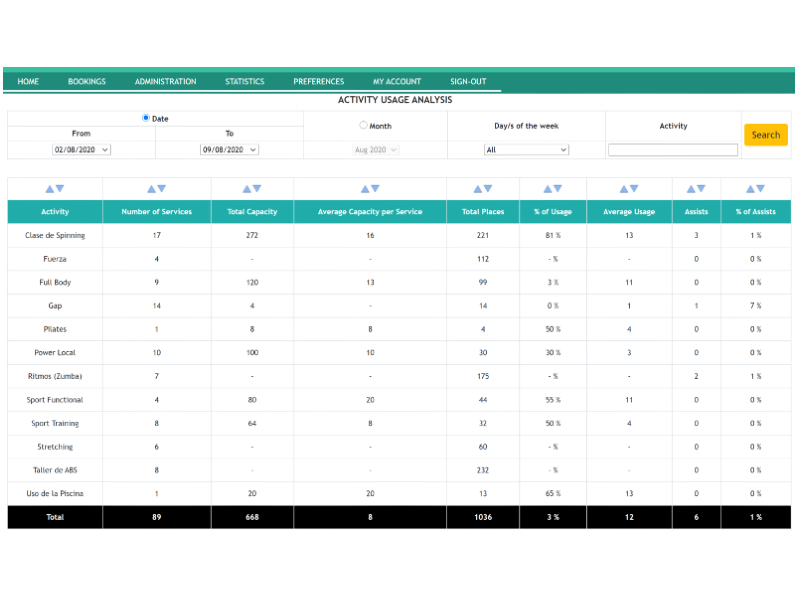800x600 pixels.
Task: Select the Date radio button
Action: 146,118
